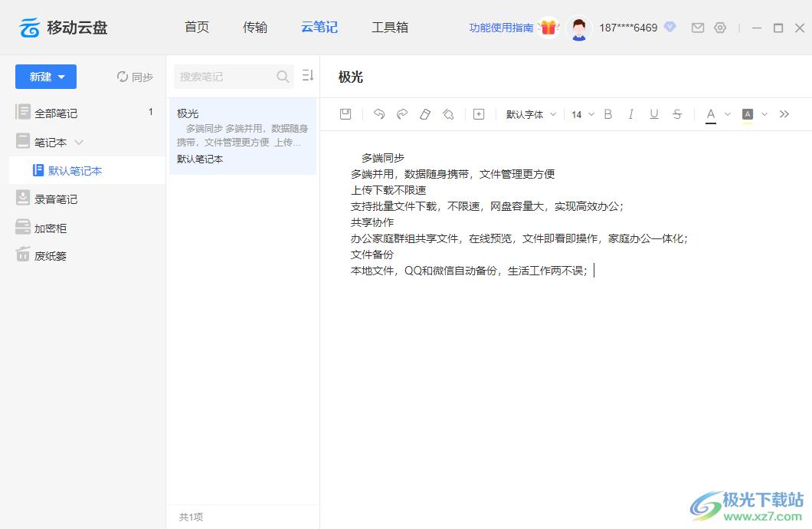This screenshot has width=812, height=529.
Task: Select the eraser clear-format tool
Action: (425, 114)
